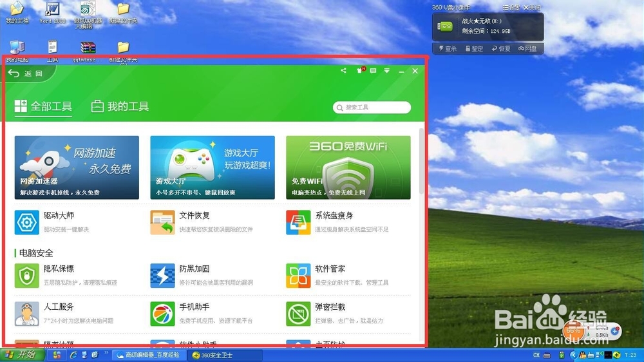Open the 开始 Start menu
This screenshot has width=644, height=362.
(x=22, y=355)
